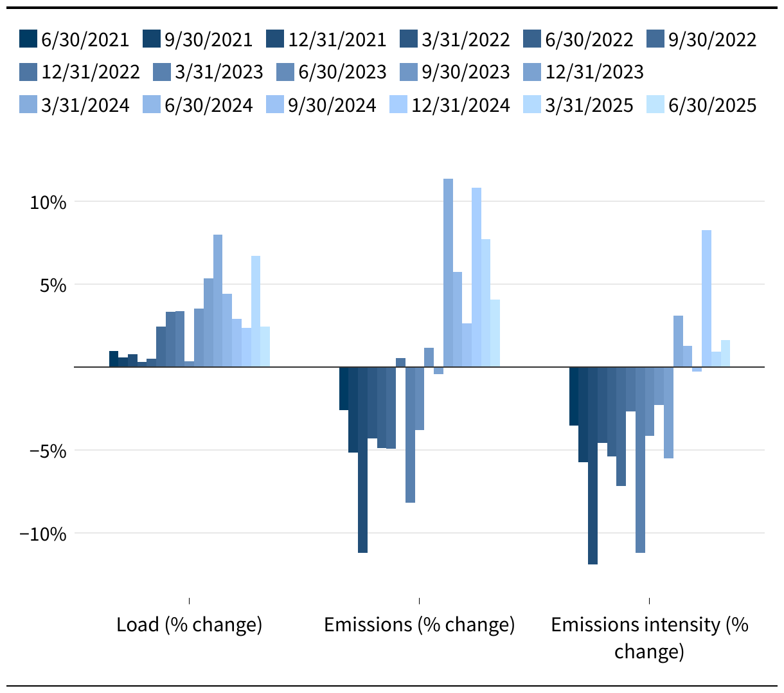Viewport: 784px width, 693px height.
Task: Click the 6/30/2023 legend swatch
Action: click(286, 71)
